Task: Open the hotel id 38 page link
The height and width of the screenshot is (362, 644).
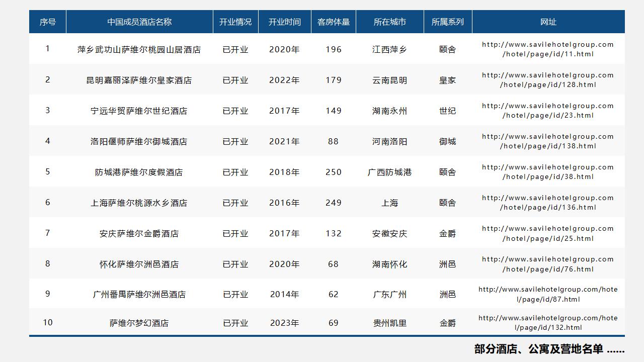Action: 548,172
